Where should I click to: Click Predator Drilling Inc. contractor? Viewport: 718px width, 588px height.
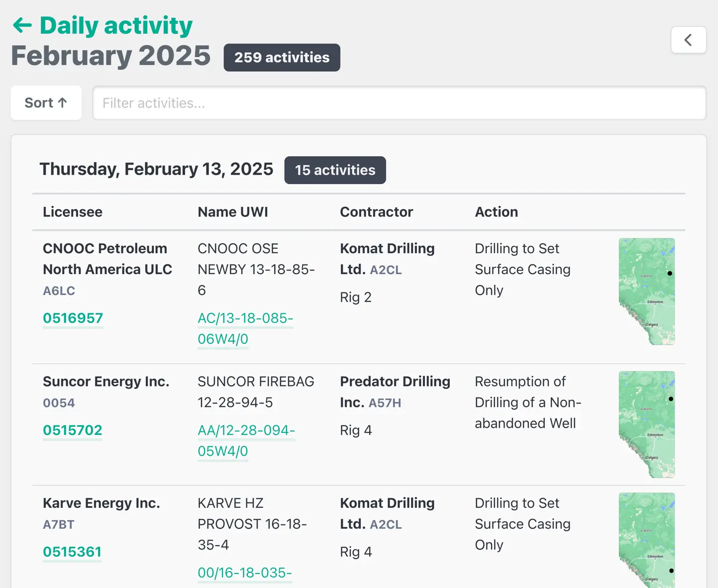395,392
